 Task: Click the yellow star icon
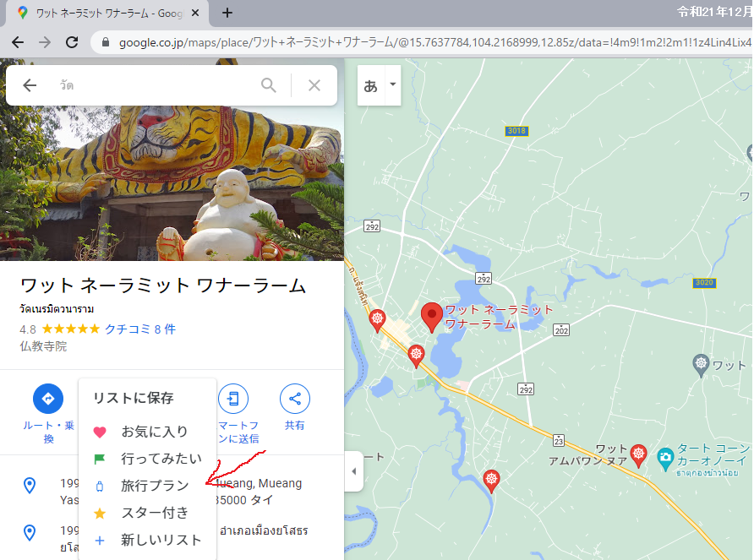pyautogui.click(x=100, y=514)
